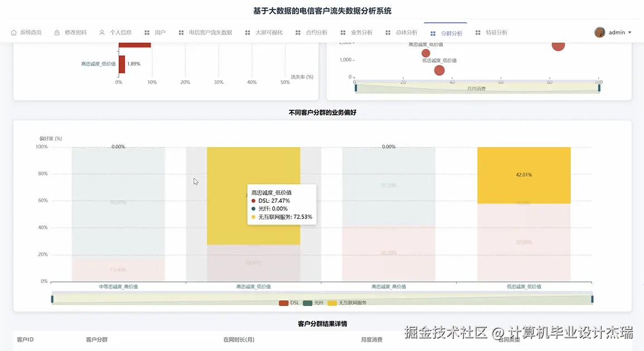644x351 pixels.
Task: Click the grid icon beside 总体分析
Action: point(388,32)
